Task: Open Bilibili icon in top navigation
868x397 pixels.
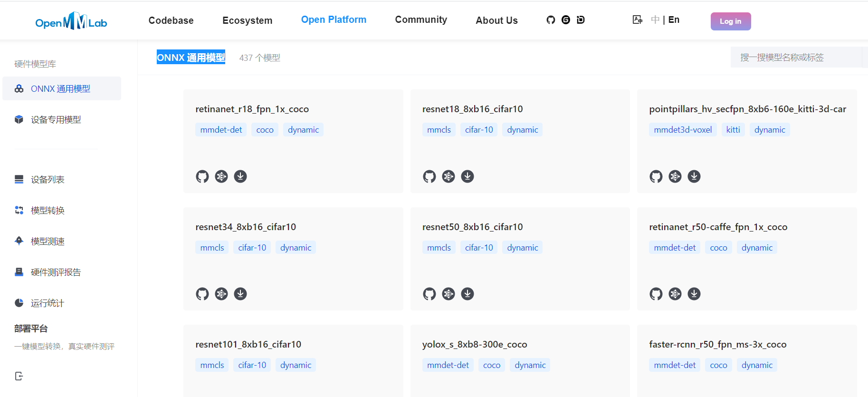Action: click(x=581, y=20)
